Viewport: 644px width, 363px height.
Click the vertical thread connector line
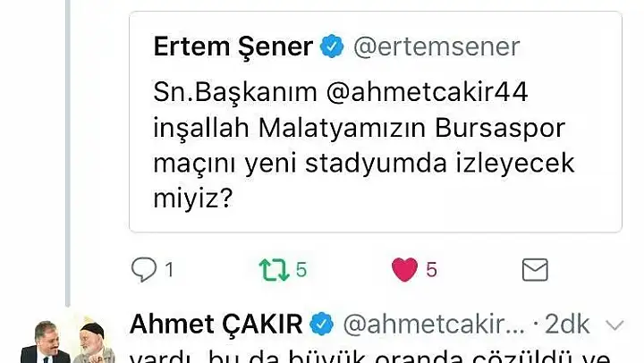pos(68,153)
